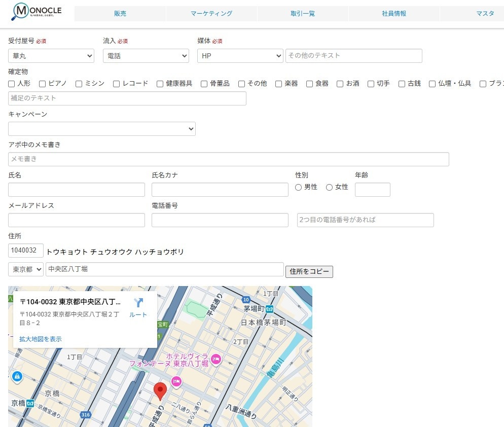
Task: Focus the アポ中のメモ書き text field
Action: (229, 159)
